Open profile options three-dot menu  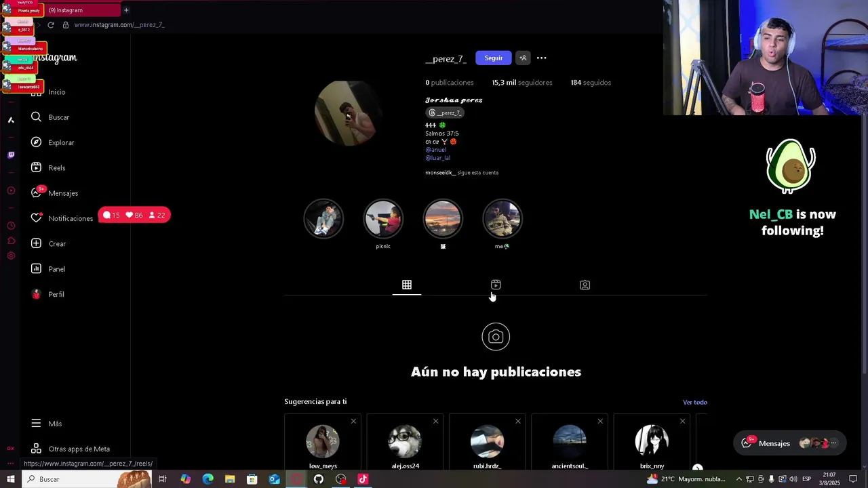542,58
